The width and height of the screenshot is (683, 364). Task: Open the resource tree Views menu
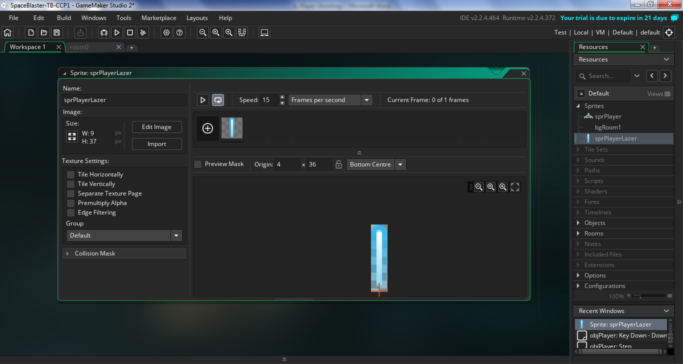point(659,94)
